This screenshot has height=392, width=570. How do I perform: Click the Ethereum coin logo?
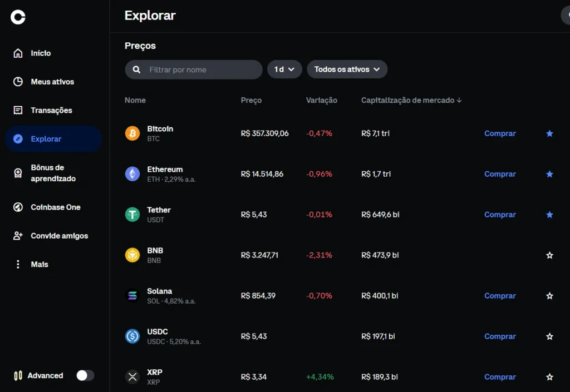pyautogui.click(x=132, y=174)
